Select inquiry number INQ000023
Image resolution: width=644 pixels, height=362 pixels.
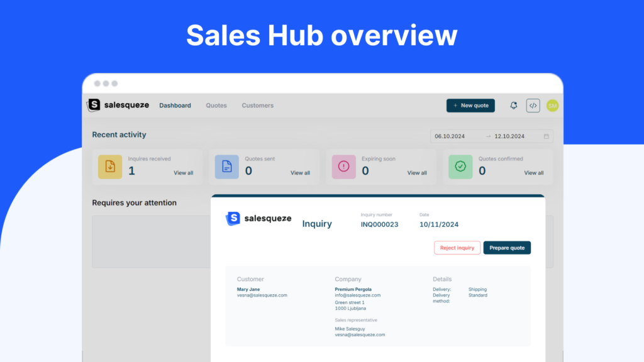click(379, 224)
